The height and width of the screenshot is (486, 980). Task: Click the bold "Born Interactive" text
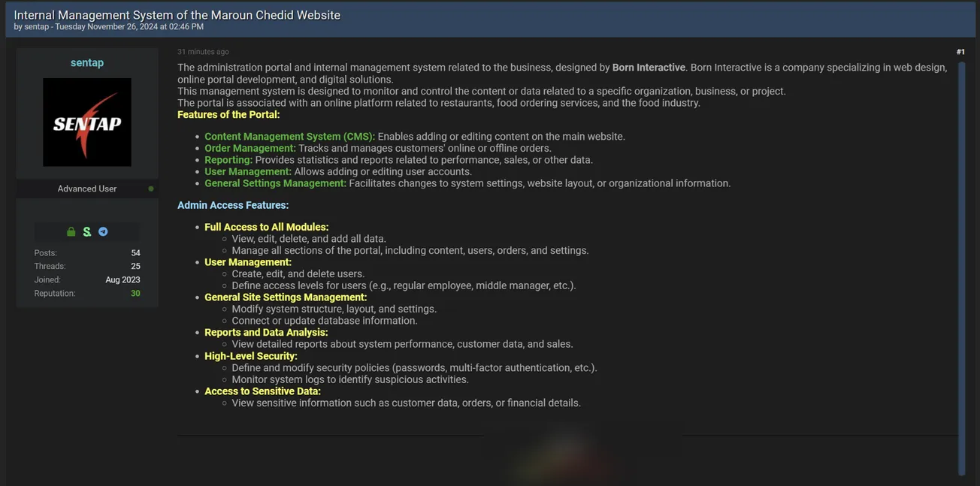pos(649,68)
